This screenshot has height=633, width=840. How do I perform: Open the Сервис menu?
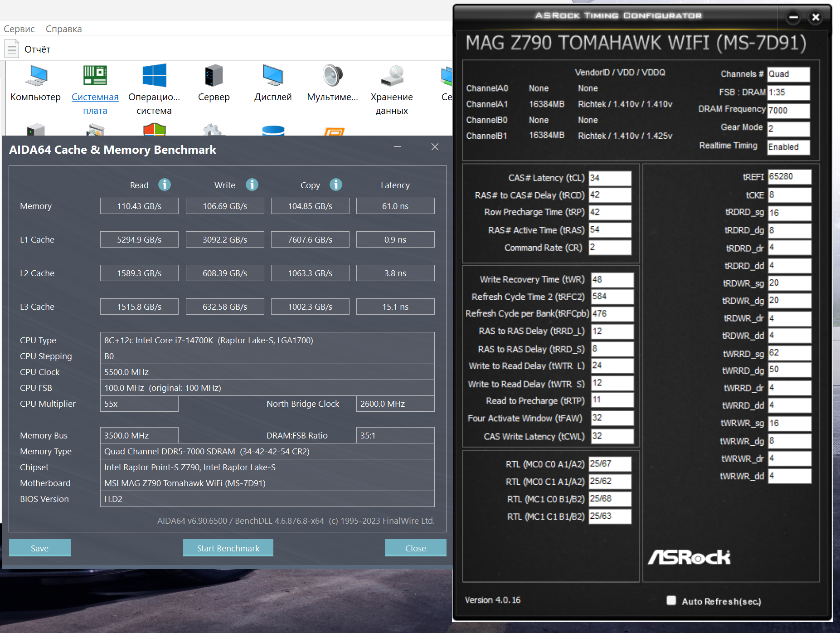[19, 29]
